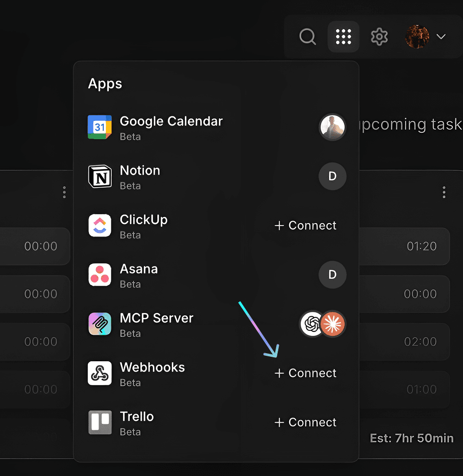Click the Claude icon on MCP Server
Viewport: 463px width, 476px height.
tap(333, 324)
